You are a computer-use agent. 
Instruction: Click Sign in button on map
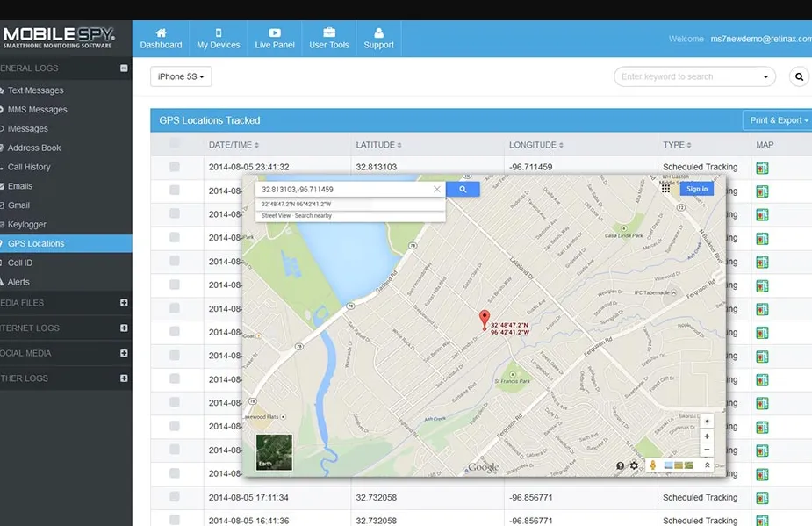click(x=697, y=189)
